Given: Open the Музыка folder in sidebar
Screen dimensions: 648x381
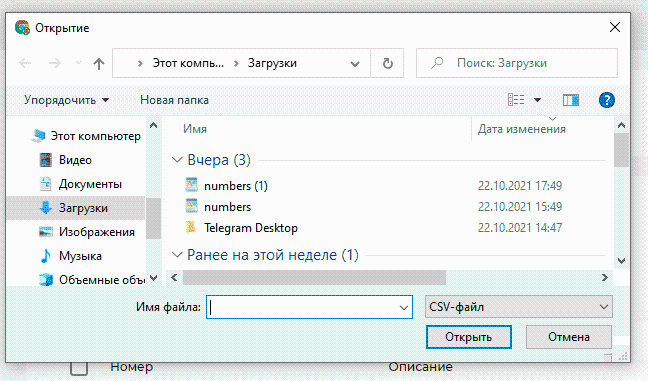Looking at the screenshot, I should (80, 256).
